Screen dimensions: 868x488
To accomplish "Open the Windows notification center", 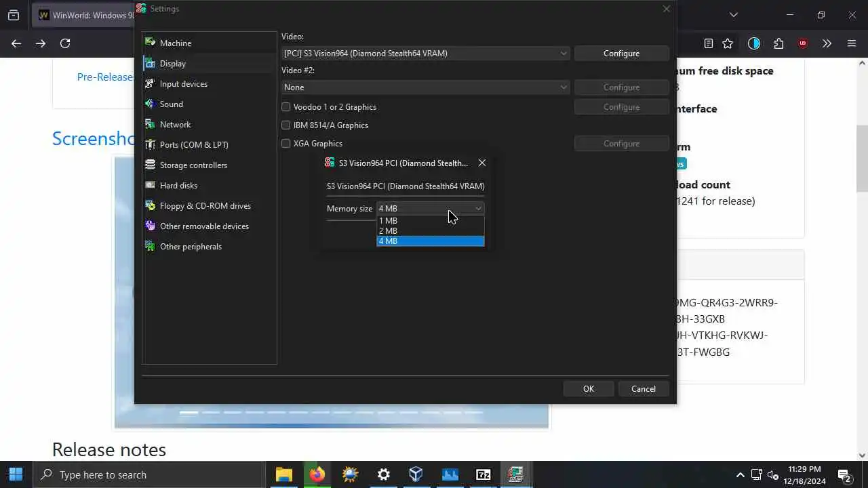I will pos(844,474).
